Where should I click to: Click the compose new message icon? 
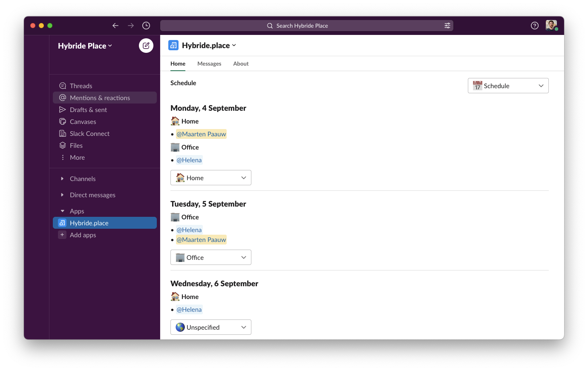point(146,46)
